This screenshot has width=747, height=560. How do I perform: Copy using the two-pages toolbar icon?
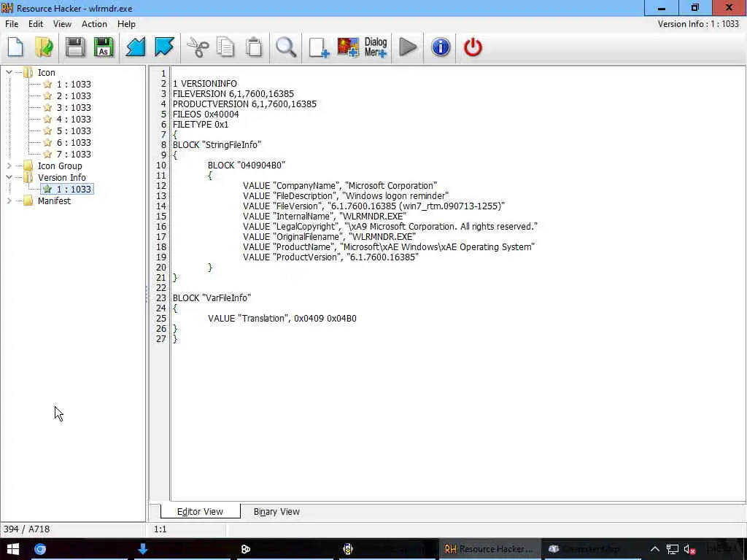point(226,47)
